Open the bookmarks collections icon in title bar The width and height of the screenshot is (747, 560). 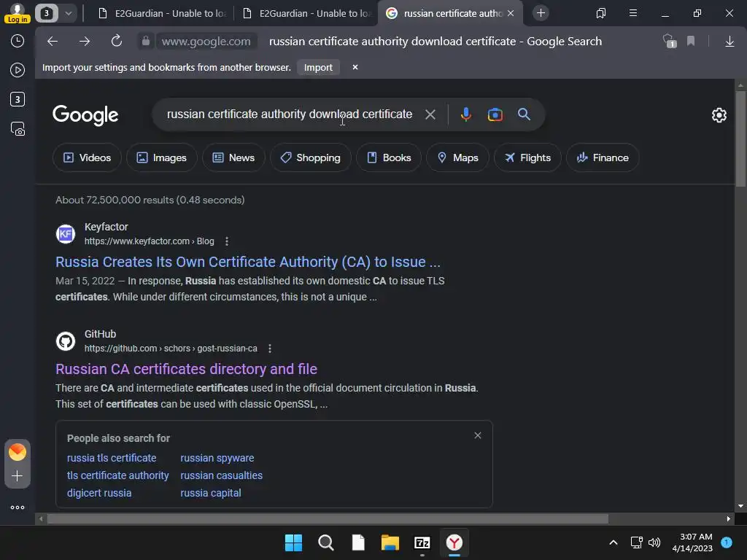[x=601, y=13]
